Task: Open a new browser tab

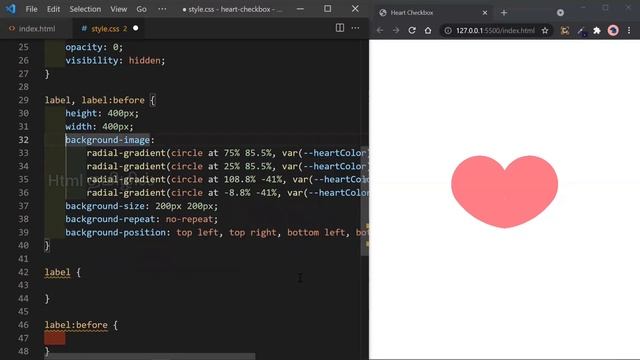Action: point(504,13)
